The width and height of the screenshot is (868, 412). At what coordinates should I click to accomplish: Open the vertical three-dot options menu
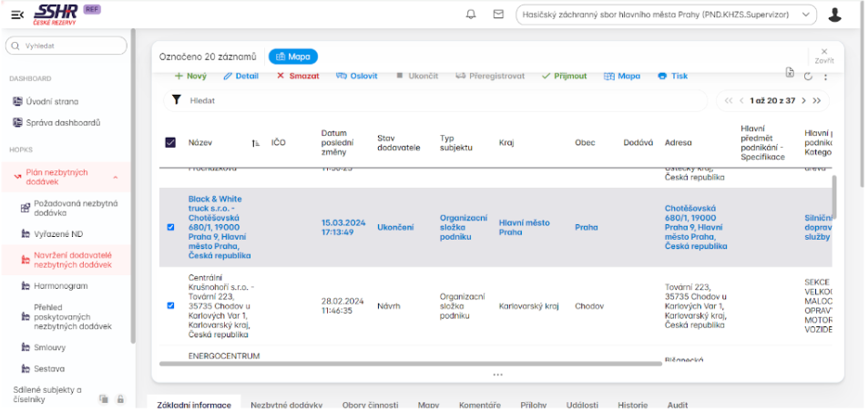pos(825,76)
